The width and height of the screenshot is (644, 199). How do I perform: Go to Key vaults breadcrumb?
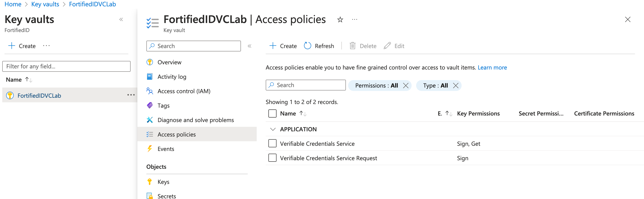[45, 4]
